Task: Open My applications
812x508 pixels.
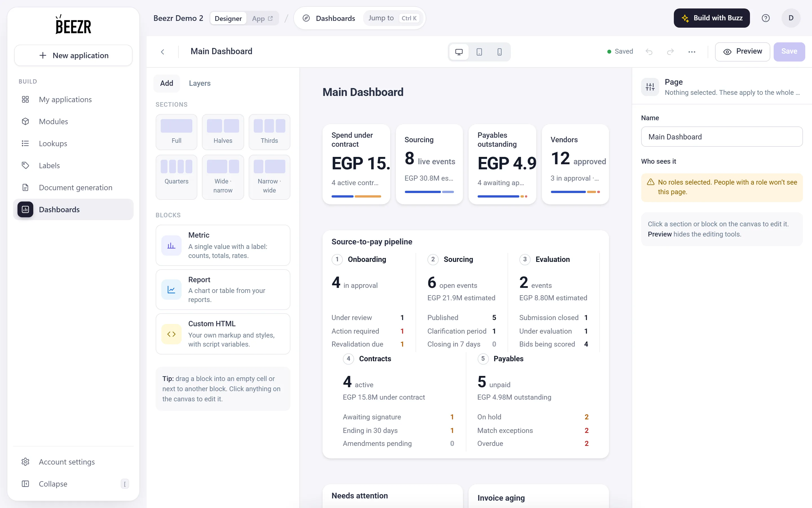Action: [73, 99]
